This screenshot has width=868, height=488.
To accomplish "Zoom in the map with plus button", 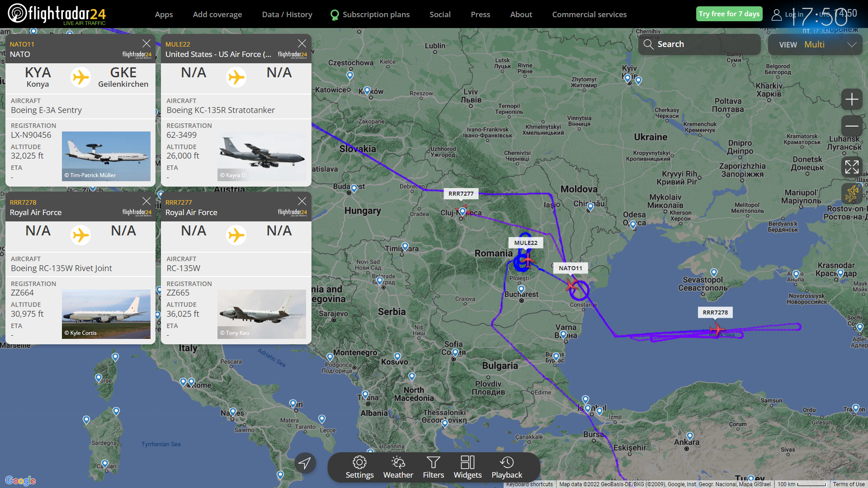I will click(852, 99).
